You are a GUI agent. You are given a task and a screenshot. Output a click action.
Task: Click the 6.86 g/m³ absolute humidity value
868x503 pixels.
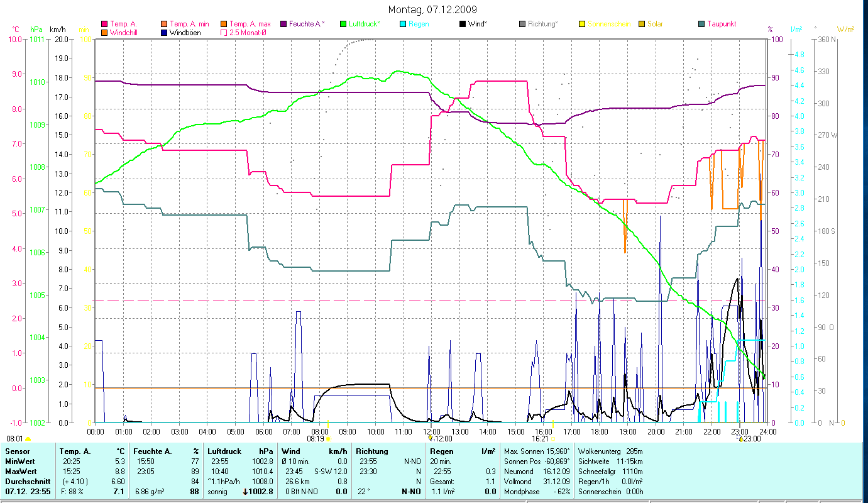[150, 492]
